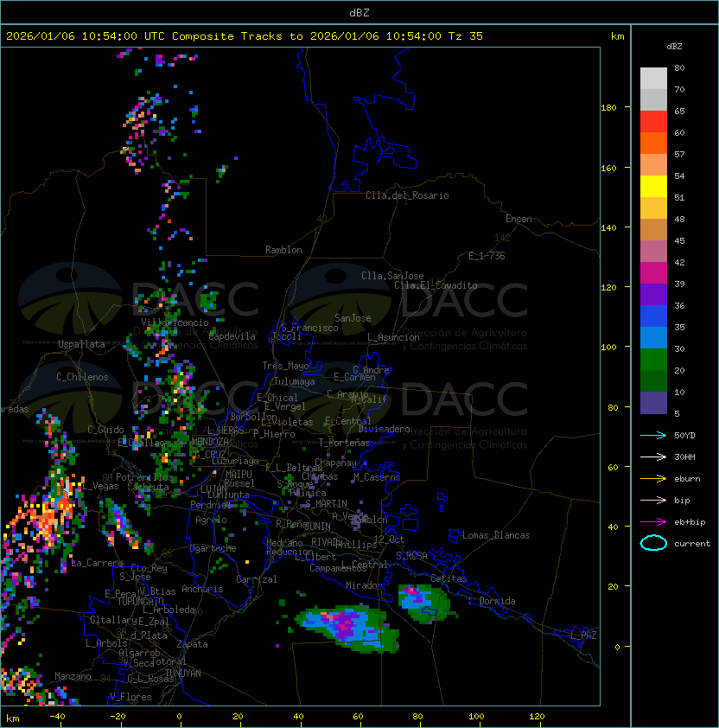The width and height of the screenshot is (719, 728).
Task: Pick the magenta 39-42 dBZ swatch
Action: click(x=653, y=273)
